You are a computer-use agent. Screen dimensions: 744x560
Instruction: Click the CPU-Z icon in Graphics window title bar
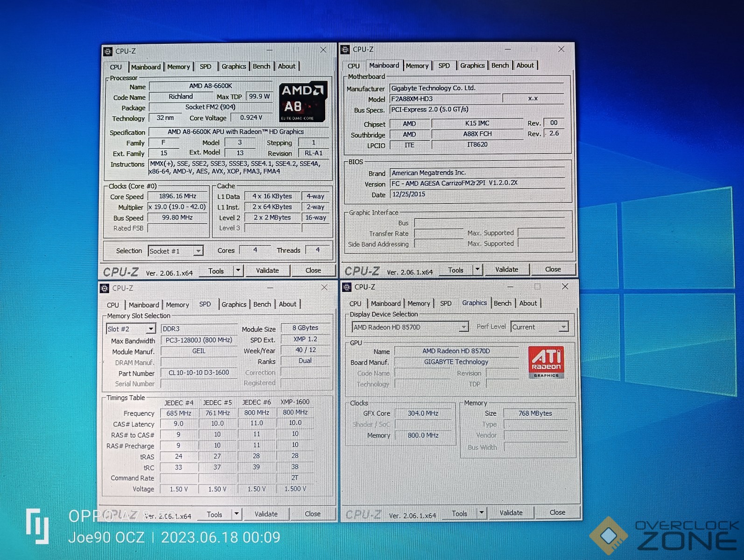tap(347, 287)
